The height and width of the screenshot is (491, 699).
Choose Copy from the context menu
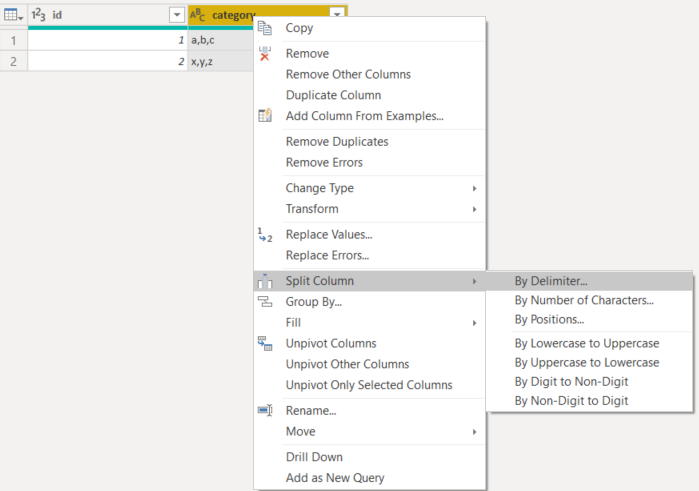point(370,28)
